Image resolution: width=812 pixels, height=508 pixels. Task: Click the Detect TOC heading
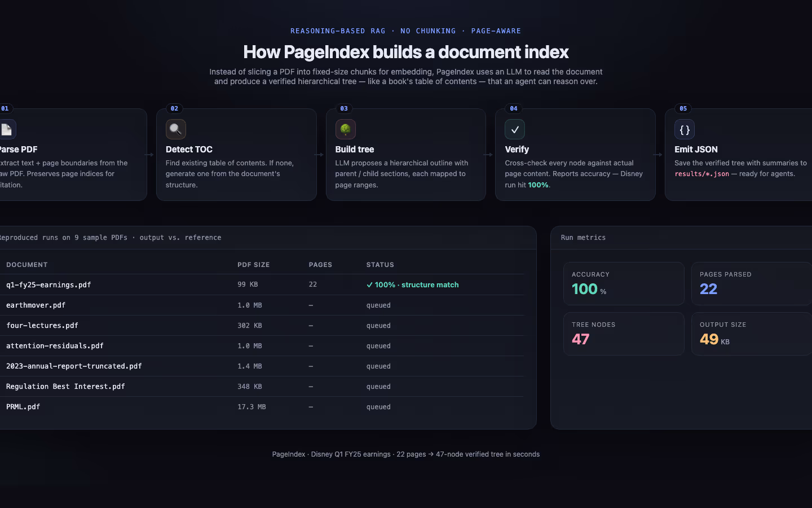[189, 150]
